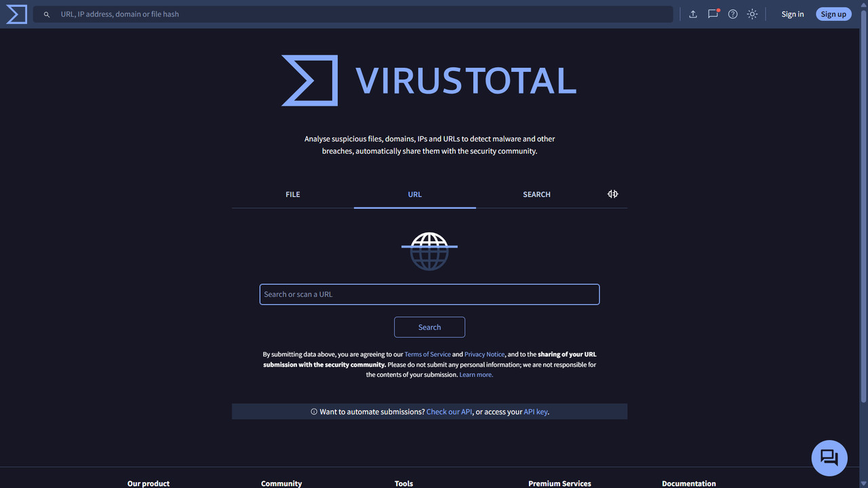Click the globe URL illustration
868x488 pixels.
(x=429, y=251)
